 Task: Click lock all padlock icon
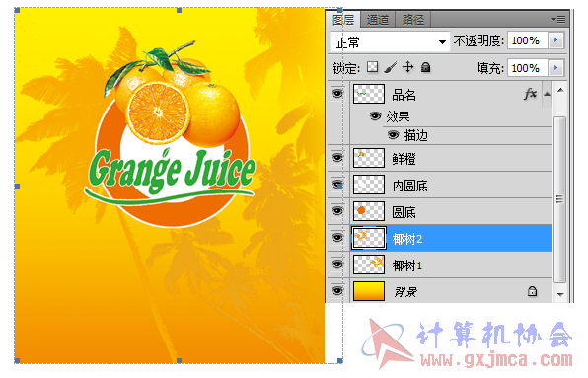425,67
